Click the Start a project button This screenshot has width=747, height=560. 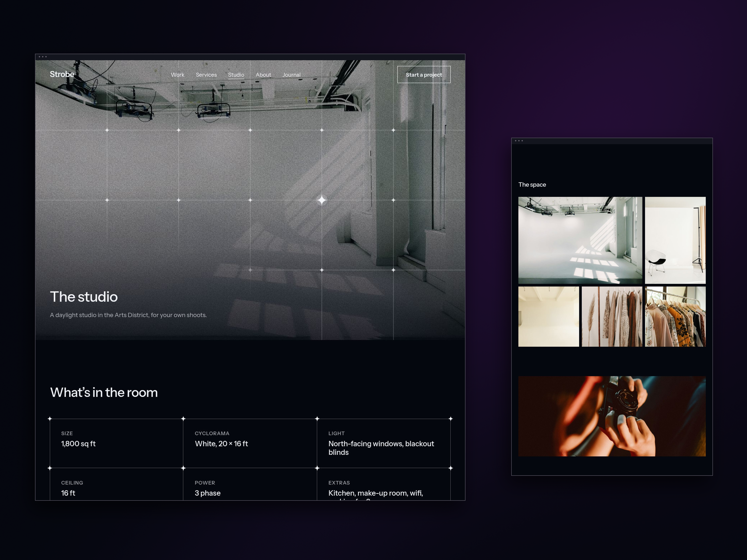coord(424,75)
